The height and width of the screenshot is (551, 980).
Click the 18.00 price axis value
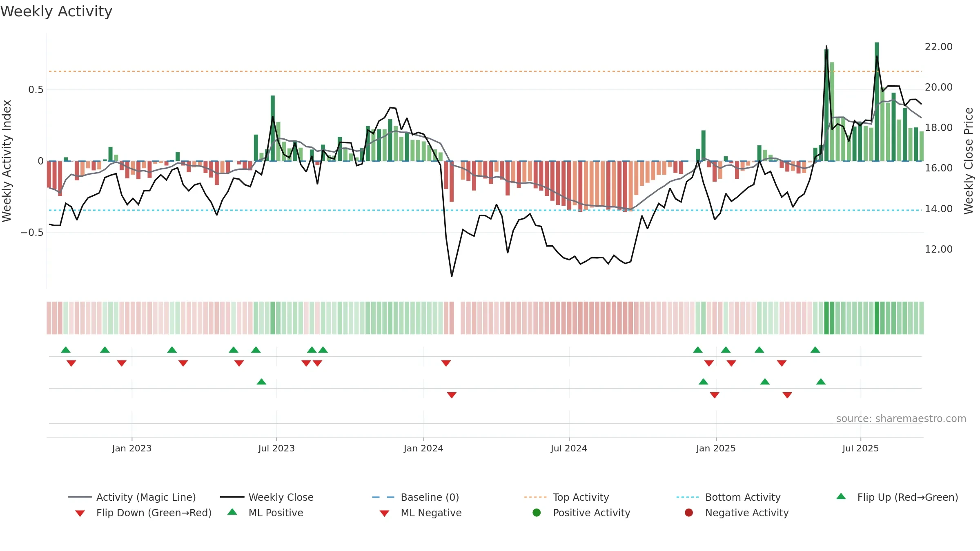pyautogui.click(x=938, y=128)
